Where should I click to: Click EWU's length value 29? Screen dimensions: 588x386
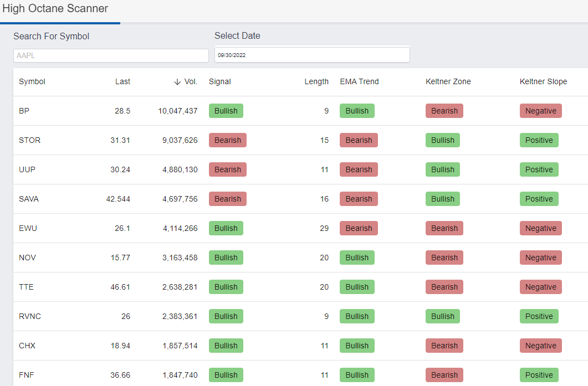pyautogui.click(x=324, y=228)
